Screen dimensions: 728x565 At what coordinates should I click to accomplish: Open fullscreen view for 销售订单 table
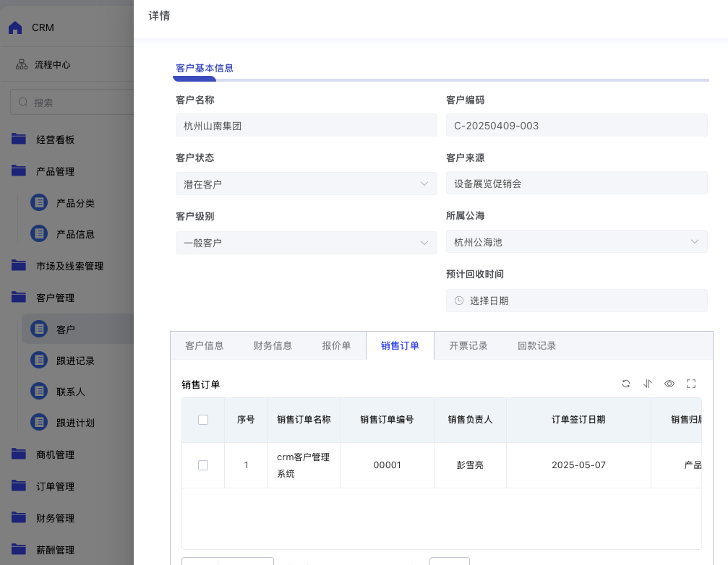[691, 384]
